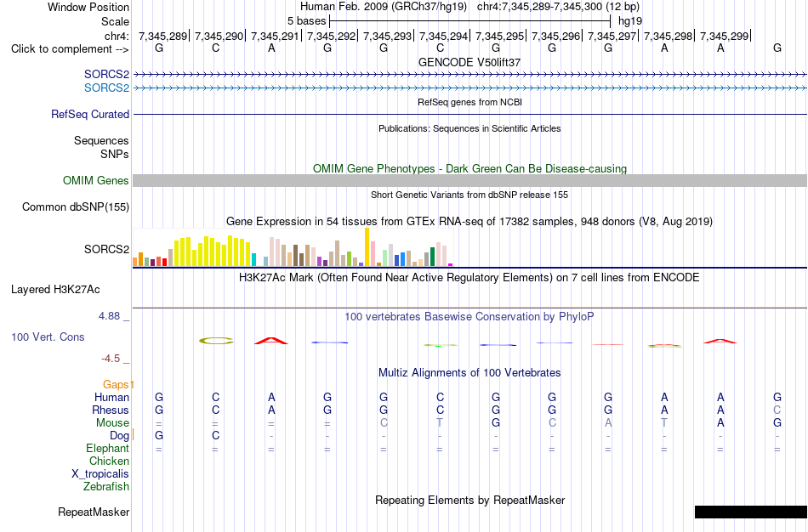Click the light blue SORCS2 GENCODE label

(106, 88)
